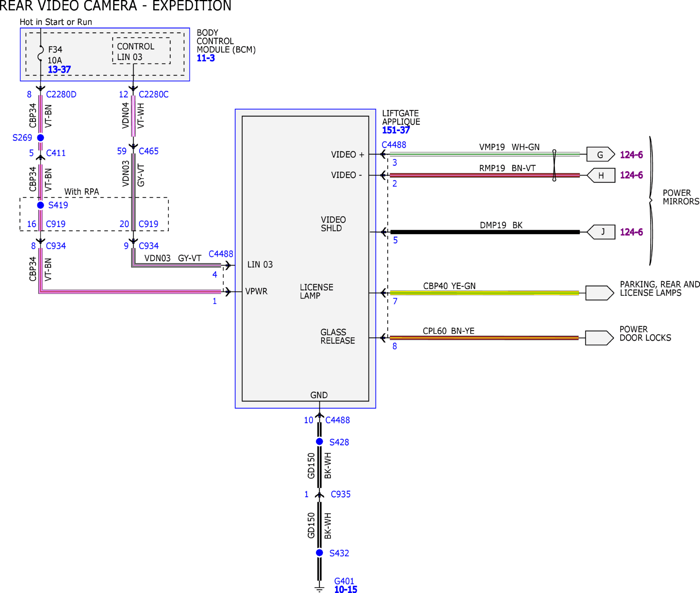This screenshot has width=700, height=593.
Task: Select wire label CBP40 YE-GN
Action: (x=449, y=286)
